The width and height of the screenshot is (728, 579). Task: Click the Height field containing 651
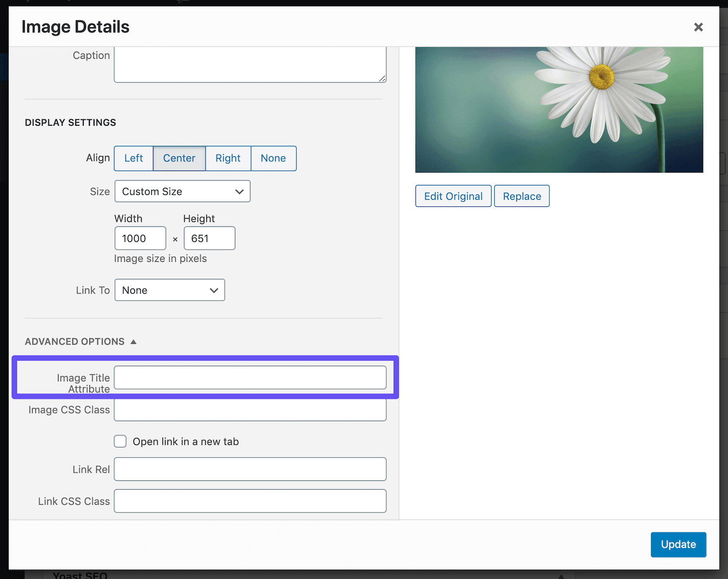point(209,238)
